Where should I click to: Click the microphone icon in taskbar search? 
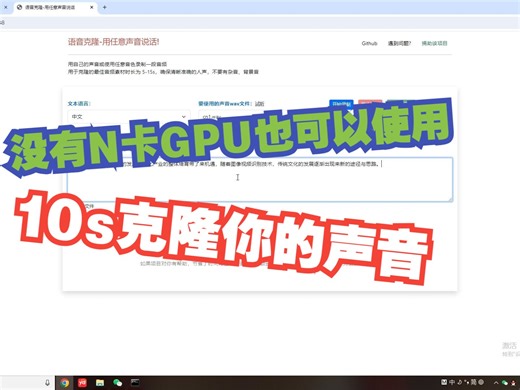(47, 383)
